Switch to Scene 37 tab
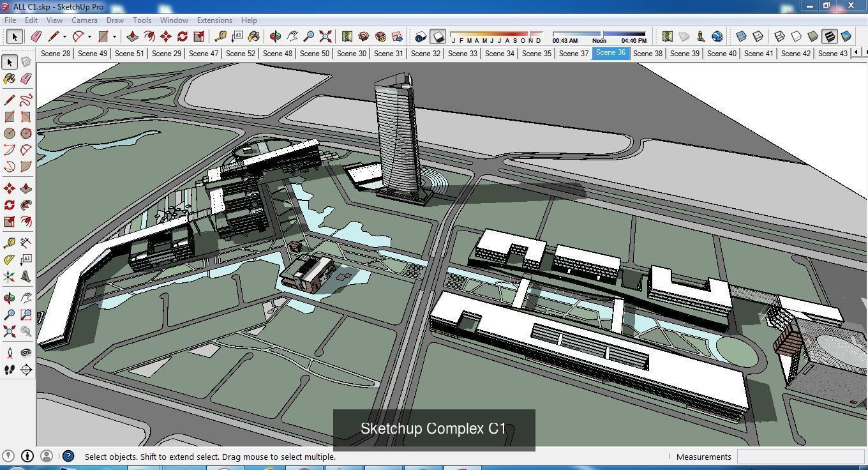Image resolution: width=868 pixels, height=470 pixels. point(574,54)
